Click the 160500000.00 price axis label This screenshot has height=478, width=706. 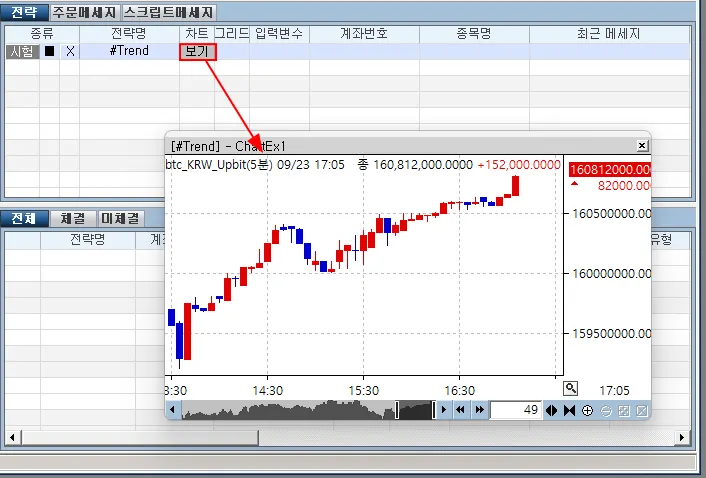pyautogui.click(x=611, y=214)
